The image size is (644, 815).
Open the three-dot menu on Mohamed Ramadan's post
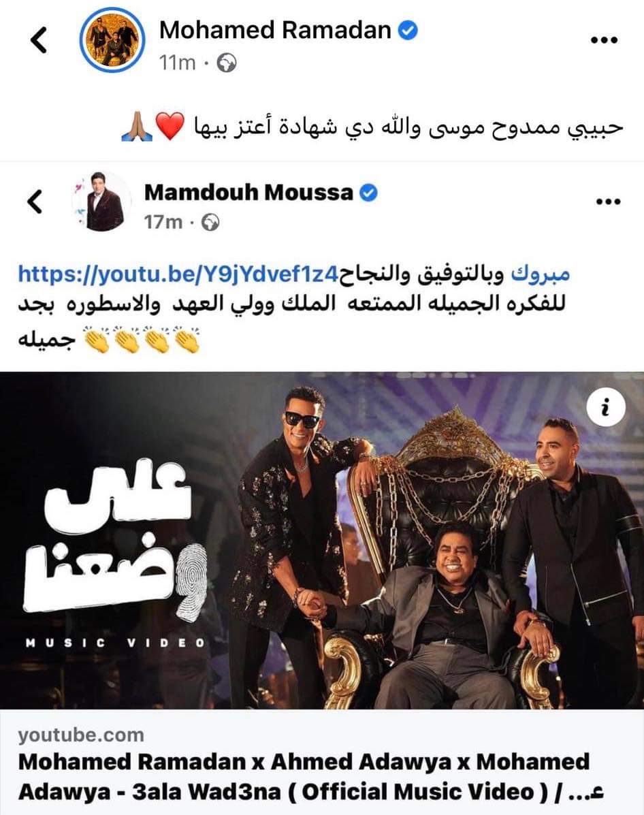(x=605, y=40)
